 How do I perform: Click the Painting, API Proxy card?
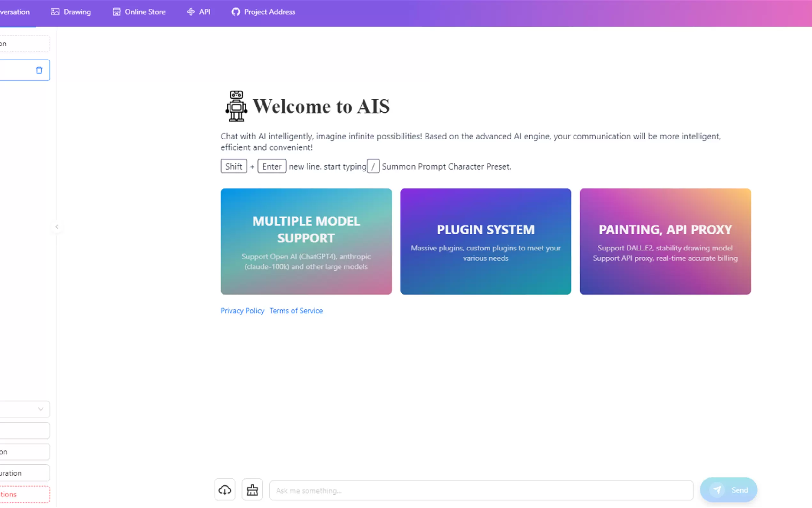click(665, 242)
